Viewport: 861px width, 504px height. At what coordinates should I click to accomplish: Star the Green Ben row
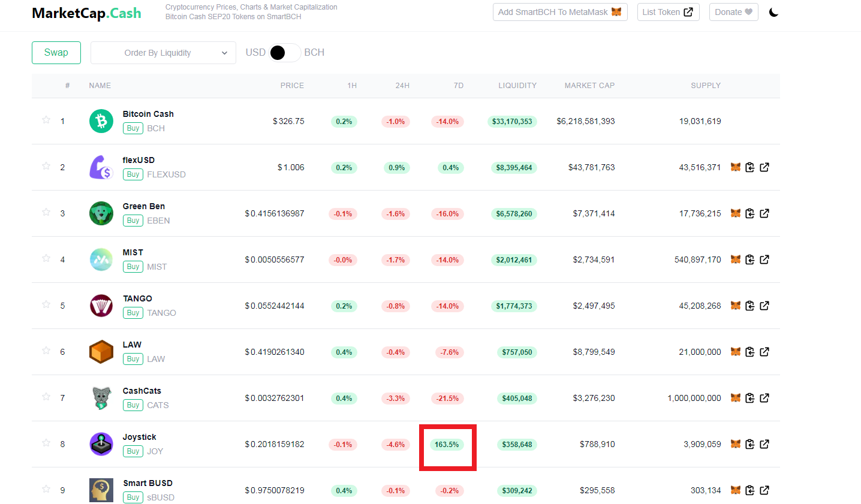[46, 212]
